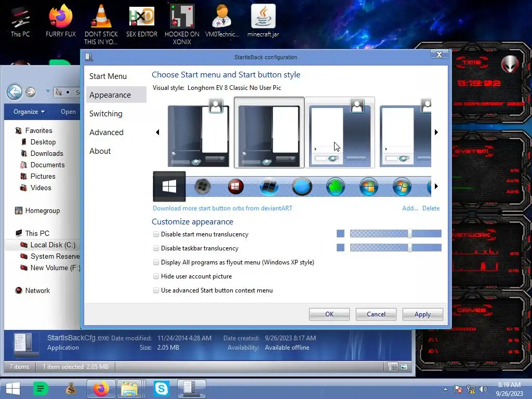Enable Disable start menu translucency checkbox
This screenshot has width=532, height=399.
point(156,234)
